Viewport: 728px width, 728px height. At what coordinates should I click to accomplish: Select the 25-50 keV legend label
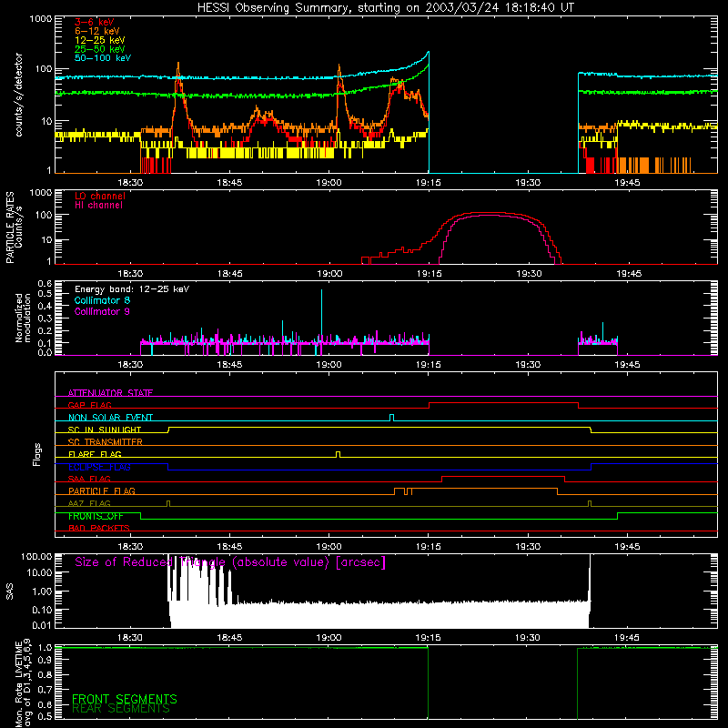click(99, 49)
